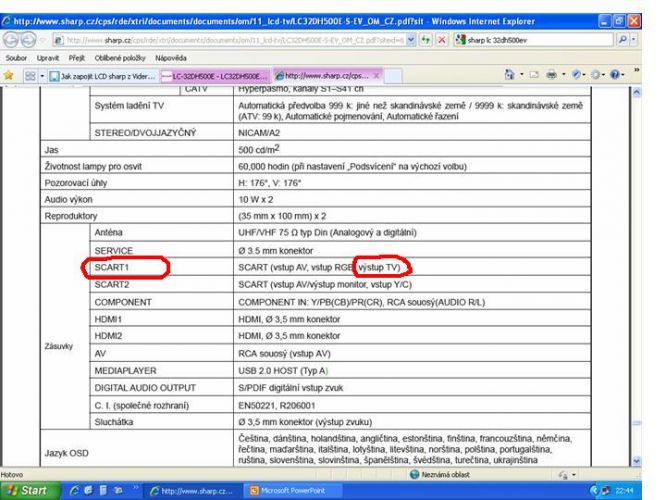The height and width of the screenshot is (500, 666).
Task: Open a new blank tab
Action: pyautogui.click(x=393, y=76)
